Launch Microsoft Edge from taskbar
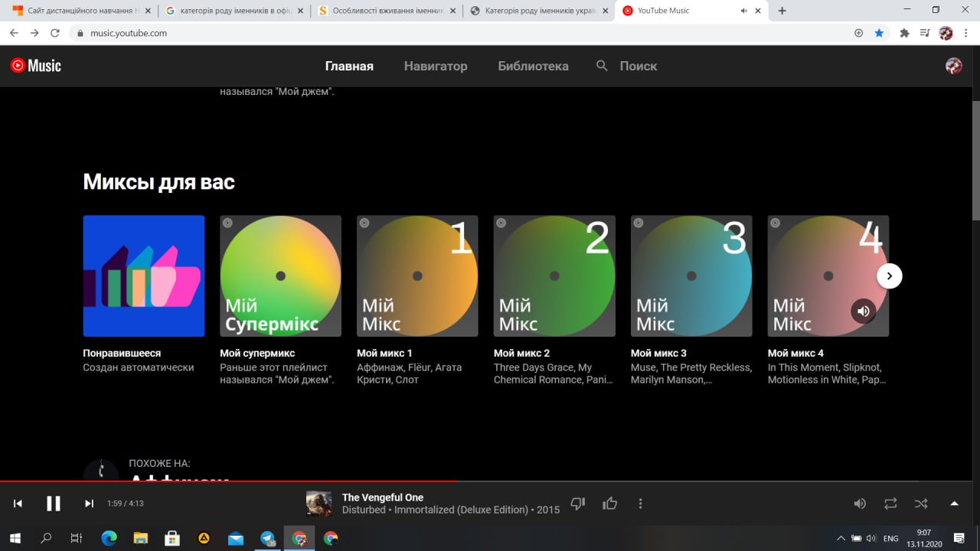Viewport: 980px width, 551px height. [109, 538]
